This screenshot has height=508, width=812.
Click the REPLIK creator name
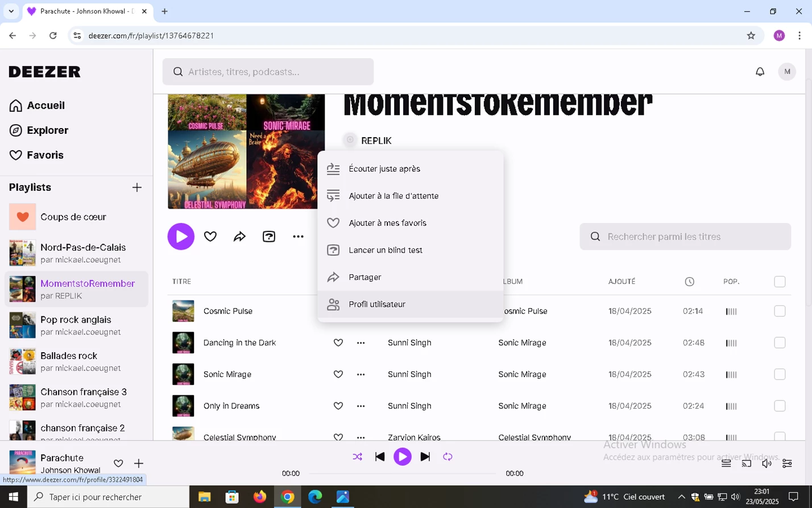point(376,141)
